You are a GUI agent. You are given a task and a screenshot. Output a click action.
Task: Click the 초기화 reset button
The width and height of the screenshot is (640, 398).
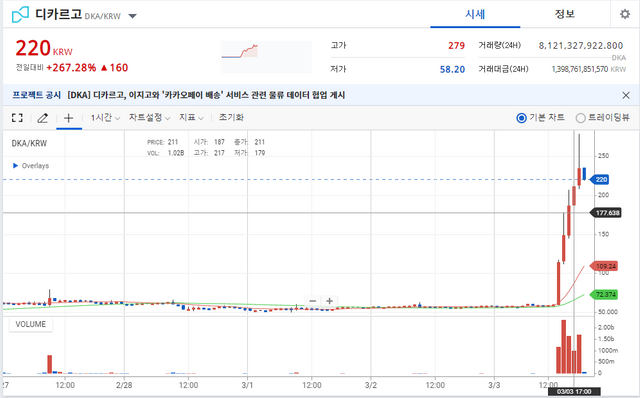click(x=231, y=118)
